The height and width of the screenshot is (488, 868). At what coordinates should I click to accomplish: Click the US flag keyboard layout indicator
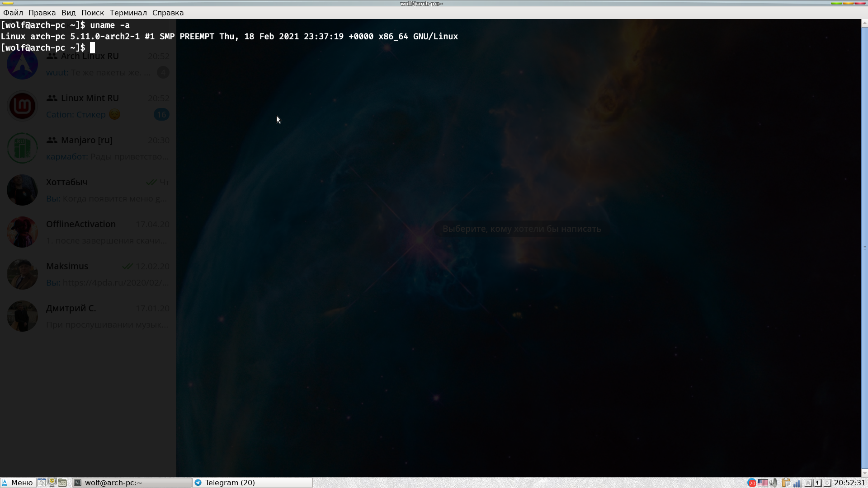763,483
